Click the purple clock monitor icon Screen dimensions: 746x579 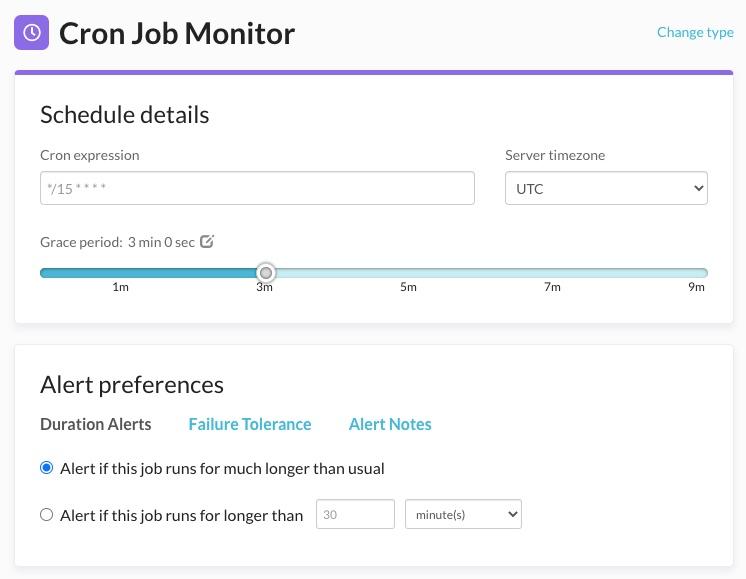[x=31, y=33]
